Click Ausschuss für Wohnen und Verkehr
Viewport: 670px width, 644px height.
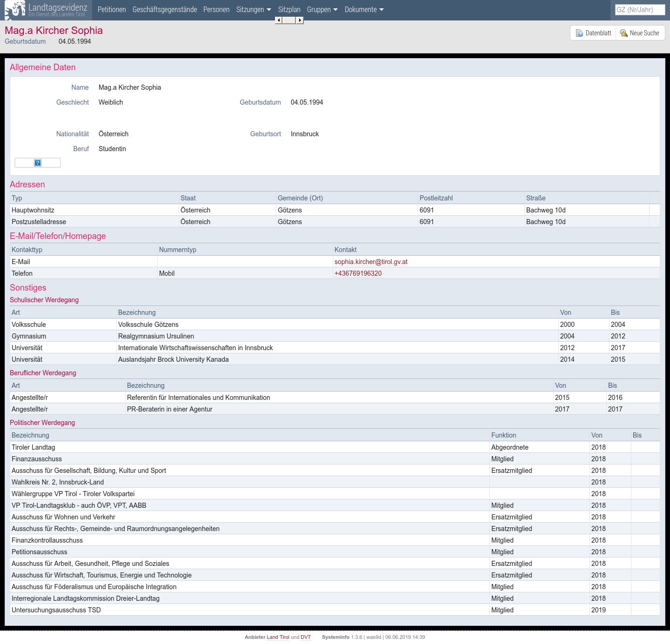pyautogui.click(x=335, y=517)
